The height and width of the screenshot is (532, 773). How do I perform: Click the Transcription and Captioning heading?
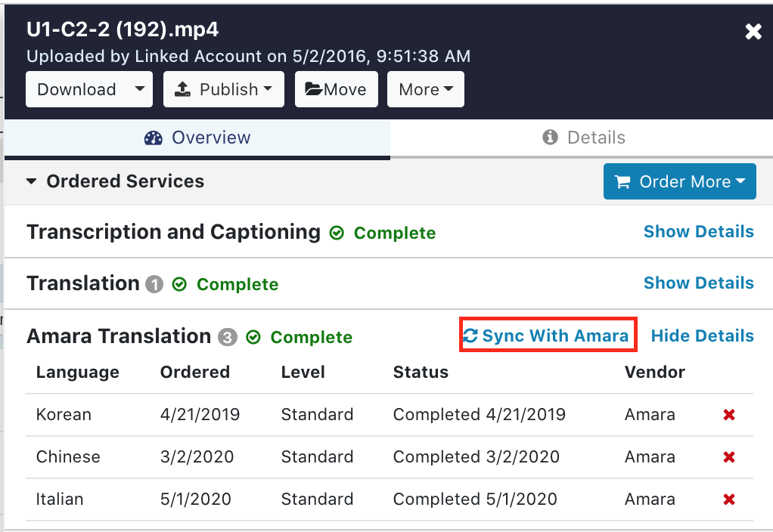pos(173,232)
